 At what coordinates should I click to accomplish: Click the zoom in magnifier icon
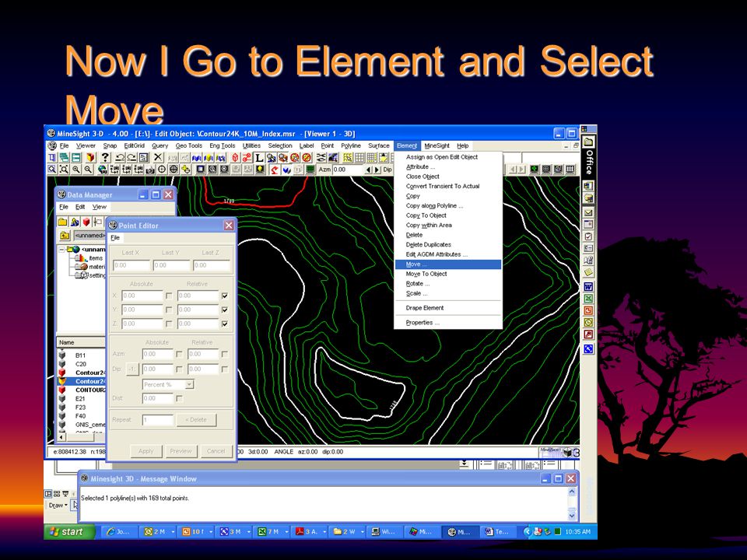click(75, 169)
